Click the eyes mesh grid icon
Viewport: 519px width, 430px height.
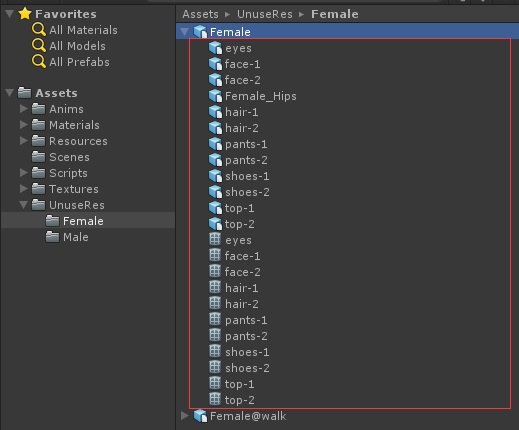(215, 239)
